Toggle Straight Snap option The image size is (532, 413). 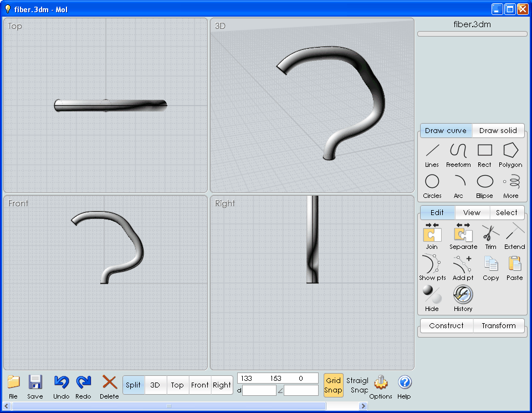[x=357, y=385]
